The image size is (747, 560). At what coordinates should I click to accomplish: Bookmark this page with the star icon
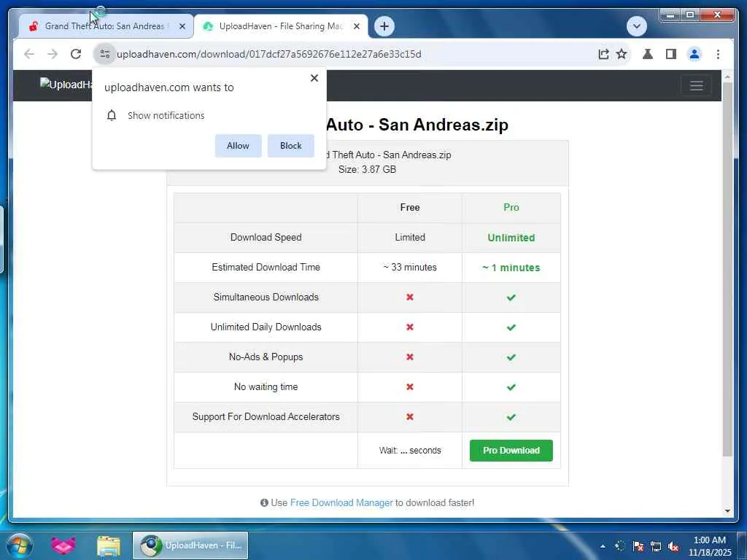(x=622, y=54)
